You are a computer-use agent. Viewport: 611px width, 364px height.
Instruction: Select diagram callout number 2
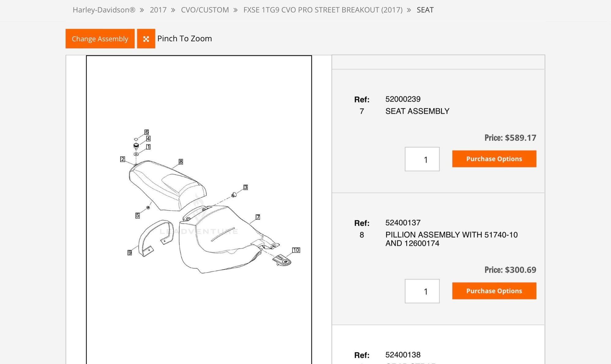click(122, 159)
